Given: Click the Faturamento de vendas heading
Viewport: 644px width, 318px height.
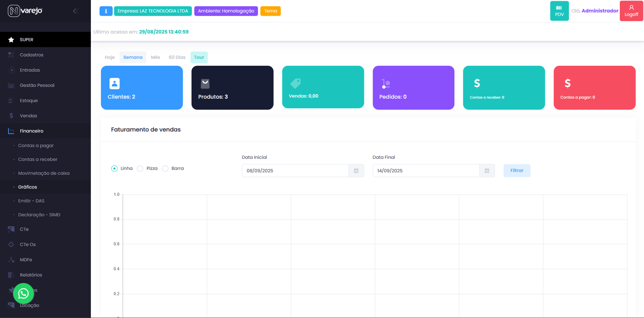Looking at the screenshot, I should (x=146, y=130).
